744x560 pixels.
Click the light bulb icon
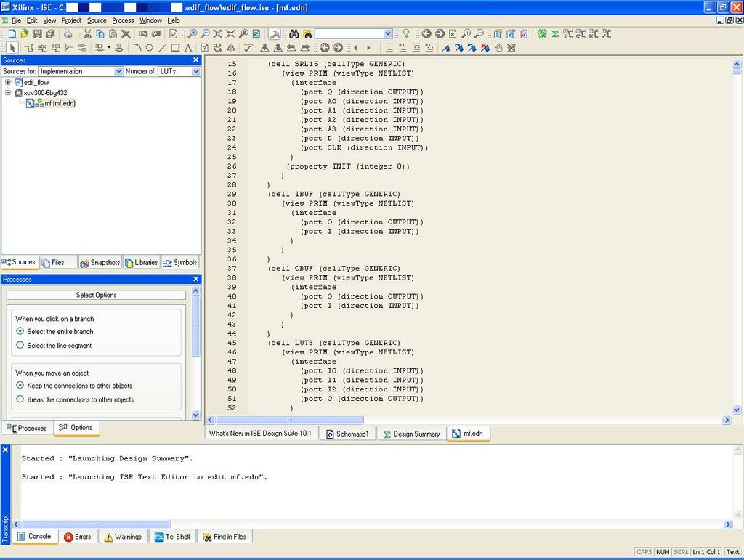[406, 34]
